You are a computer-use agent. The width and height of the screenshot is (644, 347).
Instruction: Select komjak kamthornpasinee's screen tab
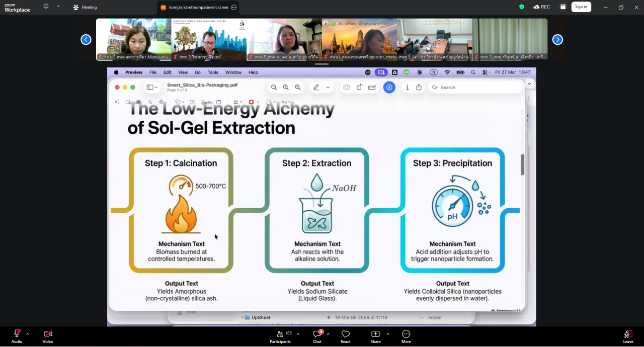197,8
